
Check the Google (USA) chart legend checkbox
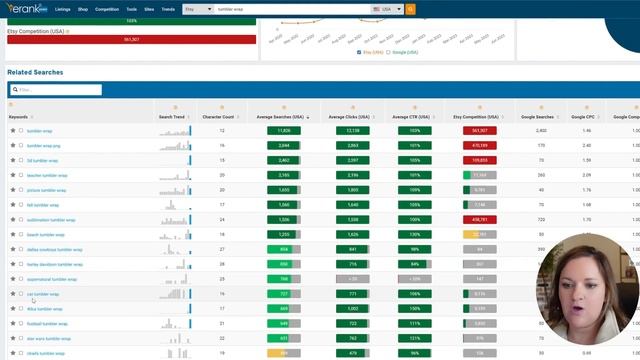pos(388,52)
